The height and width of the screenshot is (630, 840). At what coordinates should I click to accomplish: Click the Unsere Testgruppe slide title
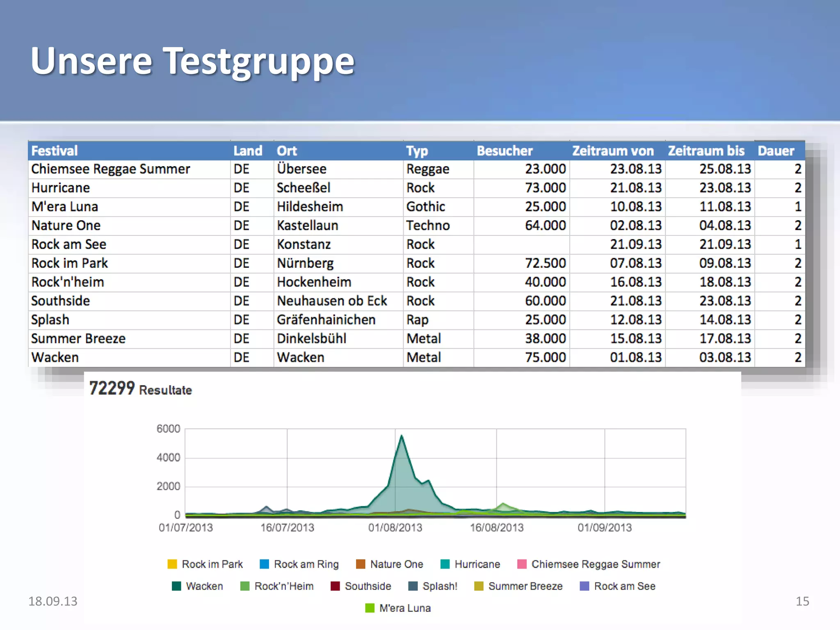[192, 62]
